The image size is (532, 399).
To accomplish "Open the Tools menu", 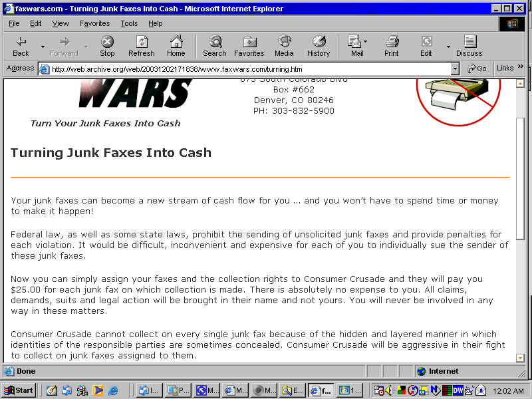I will 129,23.
